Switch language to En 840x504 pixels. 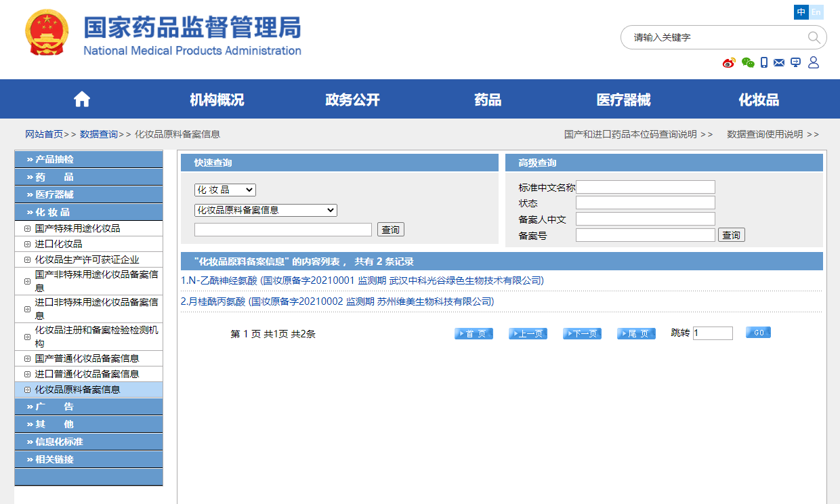coord(816,12)
